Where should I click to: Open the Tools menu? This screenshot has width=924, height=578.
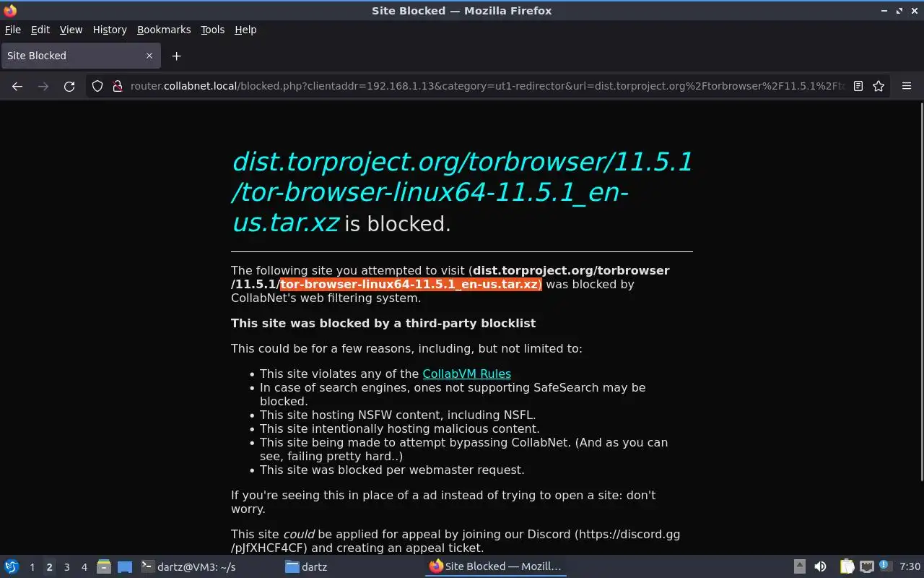tap(212, 30)
